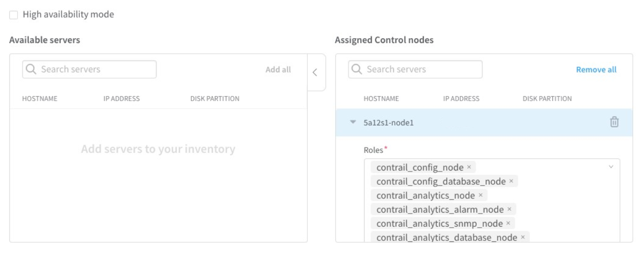The width and height of the screenshot is (644, 257).
Task: Remove the contrail_analytics_node role tag
Action: 481,195
